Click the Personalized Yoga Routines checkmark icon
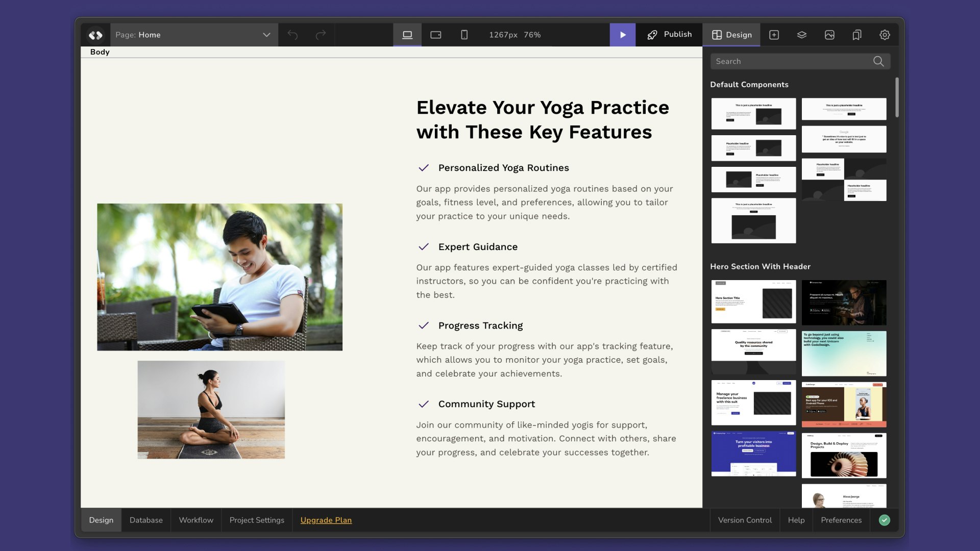Screen dimensions: 980x551 coord(424,168)
